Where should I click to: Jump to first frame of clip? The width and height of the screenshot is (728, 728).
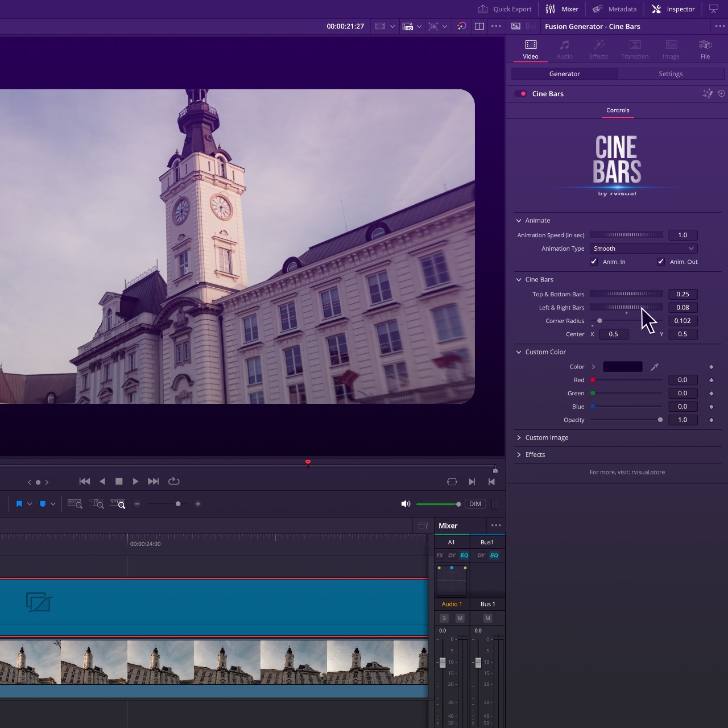tap(84, 481)
